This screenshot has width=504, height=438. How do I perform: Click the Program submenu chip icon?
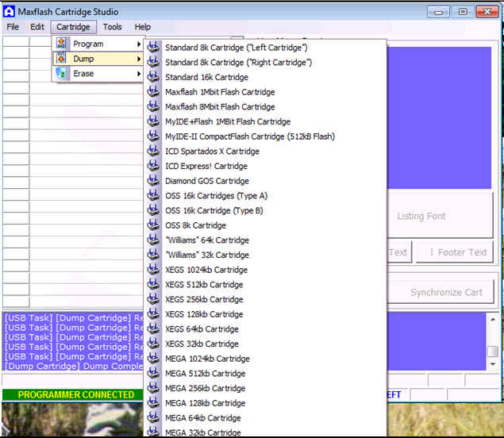pyautogui.click(x=61, y=44)
